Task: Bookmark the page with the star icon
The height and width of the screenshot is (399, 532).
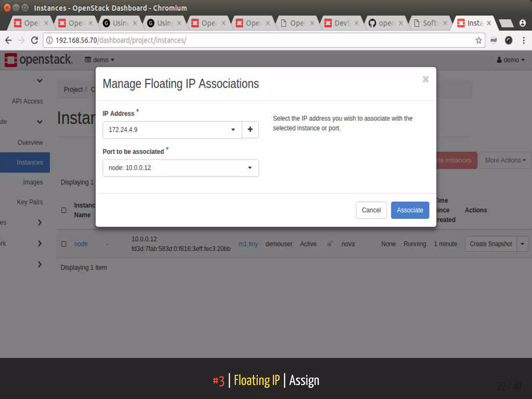Action: [478, 40]
